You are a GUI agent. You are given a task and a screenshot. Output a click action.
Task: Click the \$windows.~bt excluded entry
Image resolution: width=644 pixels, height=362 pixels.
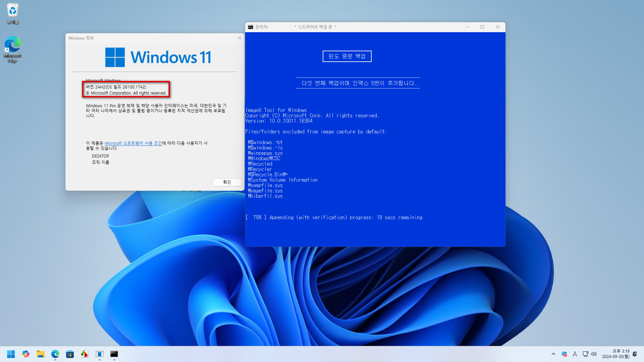tap(265, 142)
